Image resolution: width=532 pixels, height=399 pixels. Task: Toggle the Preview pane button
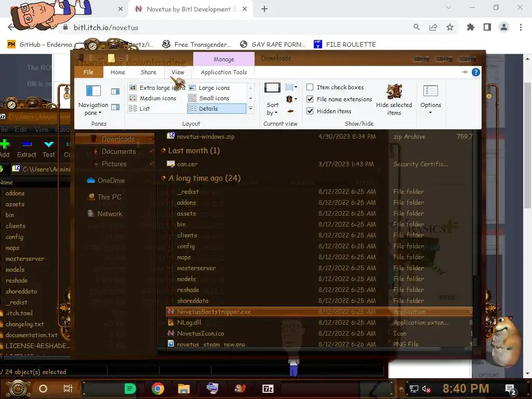pyautogui.click(x=115, y=91)
